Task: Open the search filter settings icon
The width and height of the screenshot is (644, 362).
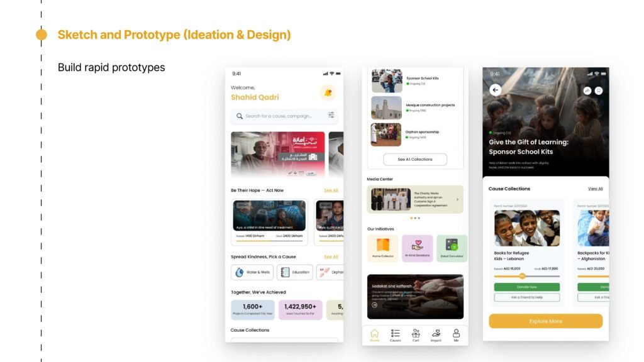Action: pyautogui.click(x=331, y=116)
